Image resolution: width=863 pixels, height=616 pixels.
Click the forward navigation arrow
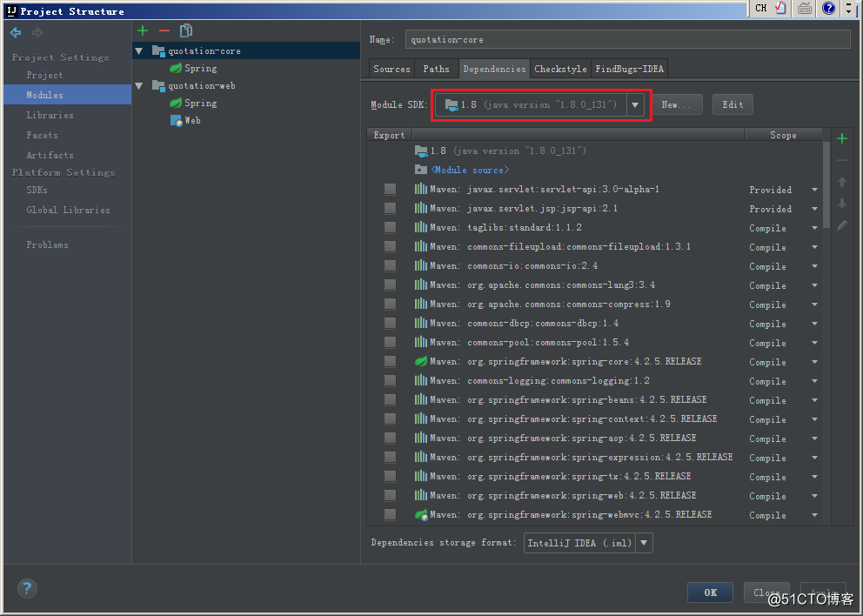[x=37, y=32]
